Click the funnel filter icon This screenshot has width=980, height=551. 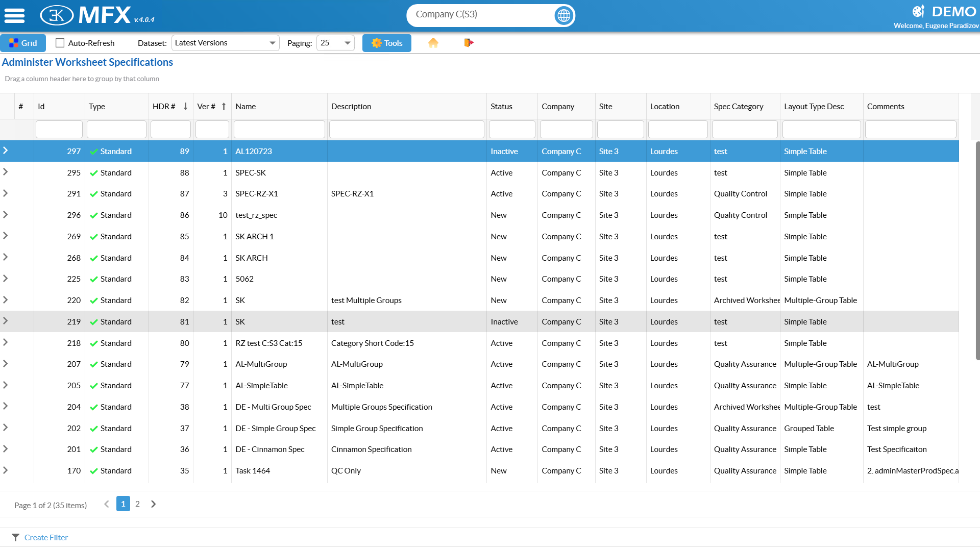15,537
